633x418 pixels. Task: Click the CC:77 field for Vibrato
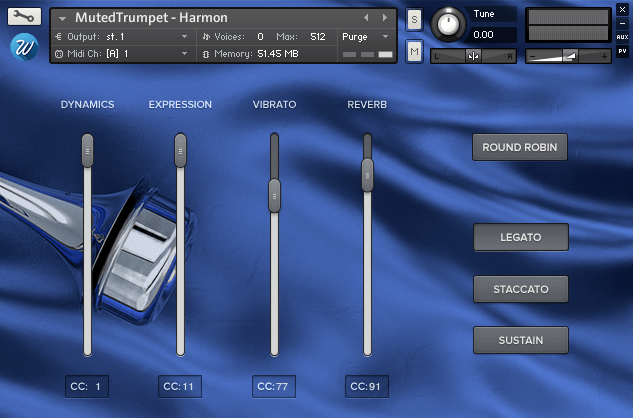point(274,386)
